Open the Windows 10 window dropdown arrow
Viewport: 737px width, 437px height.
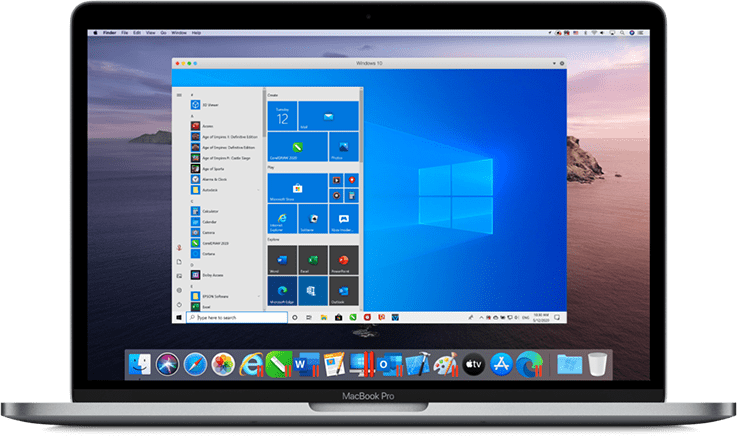pos(554,63)
